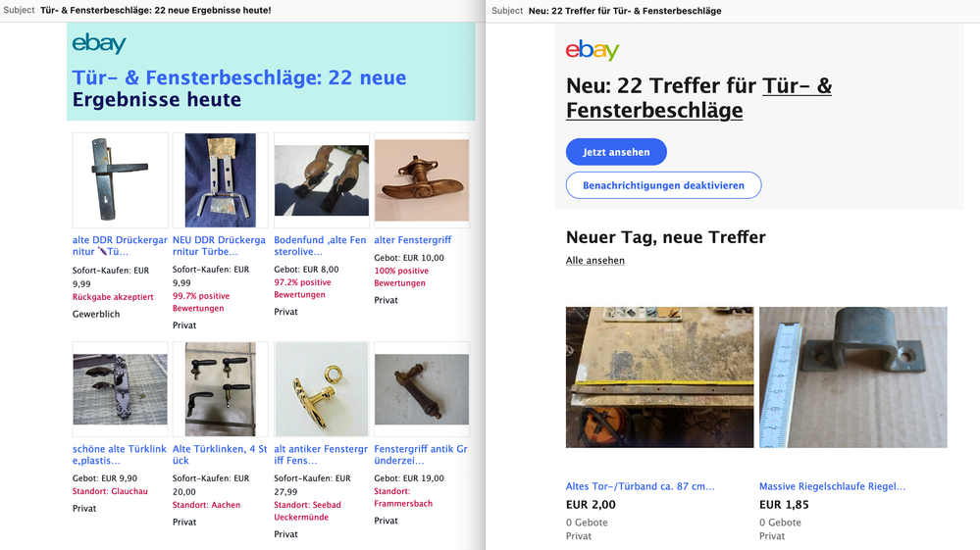Click the Massive Riegelschlaufe product image
Viewport: 980px width, 550px height.
[x=853, y=377]
